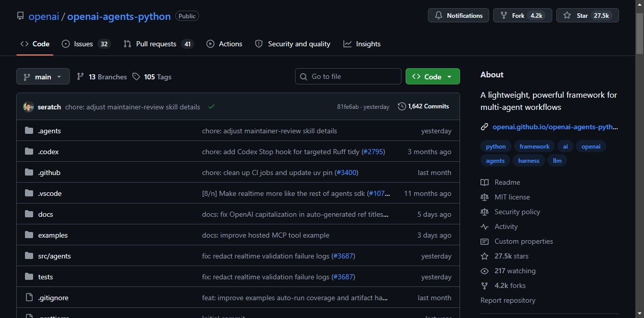
Task: Open the Insights tab
Action: tap(362, 44)
